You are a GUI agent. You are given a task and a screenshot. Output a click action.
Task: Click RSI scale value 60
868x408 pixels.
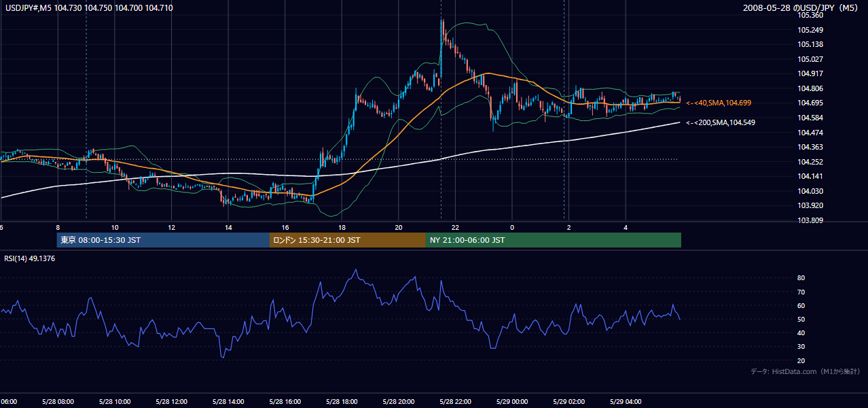[801, 305]
